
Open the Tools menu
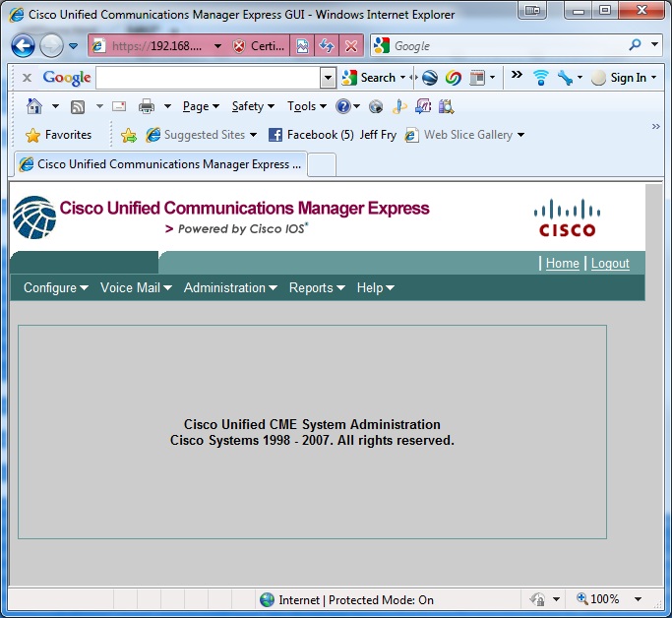[x=307, y=106]
